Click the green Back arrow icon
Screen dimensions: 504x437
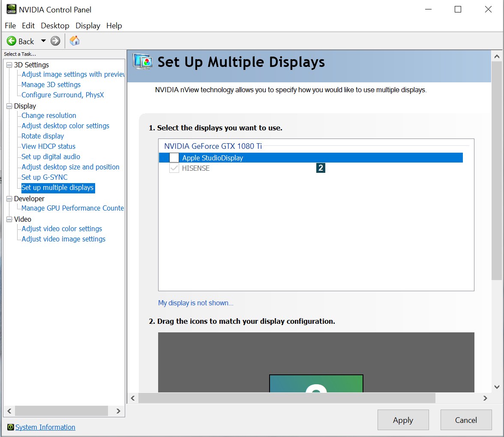[x=12, y=41]
